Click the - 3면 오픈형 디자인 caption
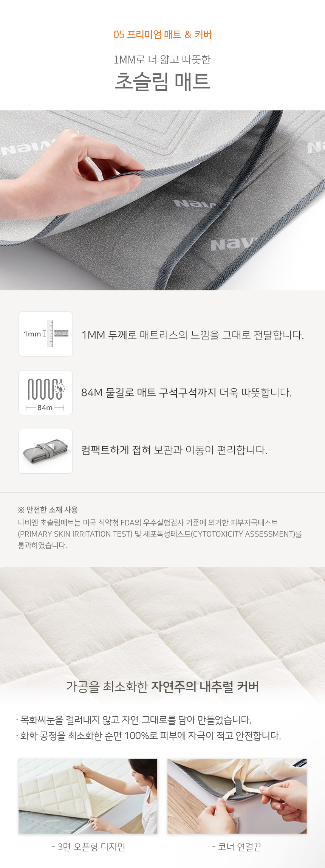 pyautogui.click(x=88, y=847)
